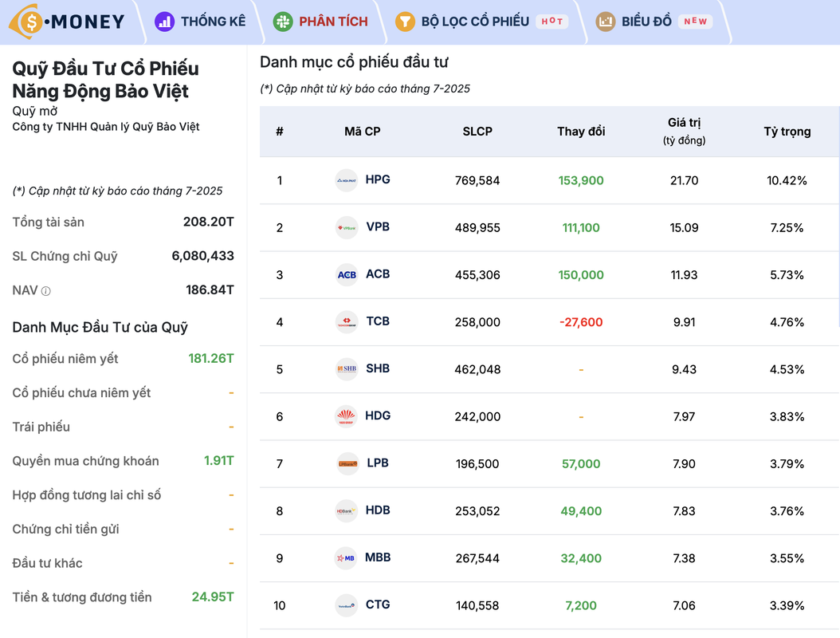The height and width of the screenshot is (638, 840).
Task: Open the VPB stock link
Action: [378, 226]
